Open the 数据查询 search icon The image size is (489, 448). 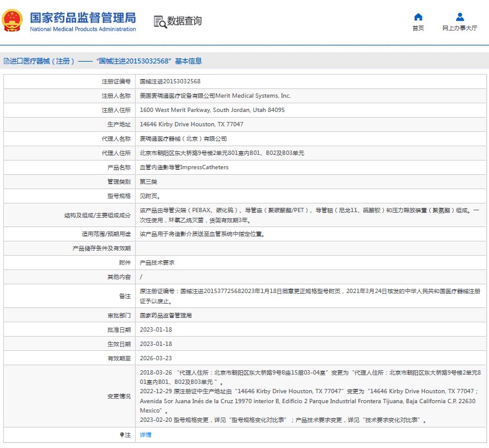tap(161, 22)
